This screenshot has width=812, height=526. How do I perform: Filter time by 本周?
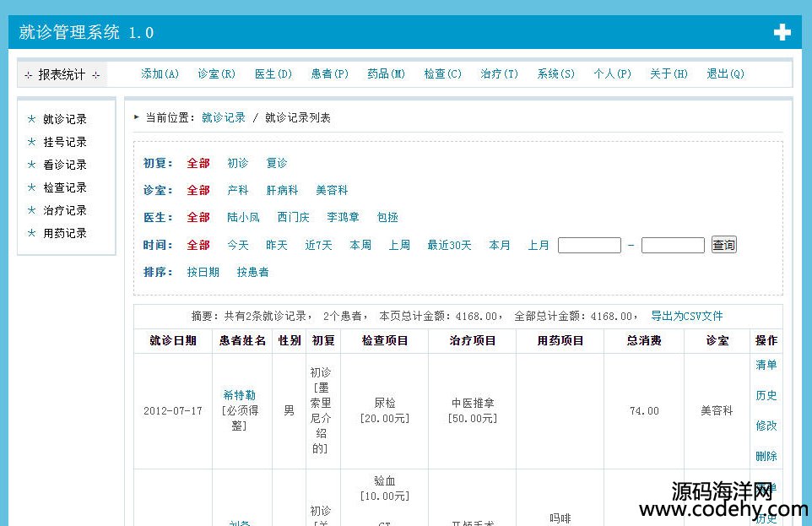(360, 245)
